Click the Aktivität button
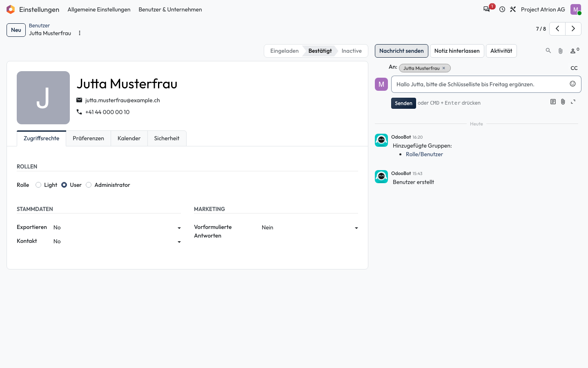Image resolution: width=588 pixels, height=368 pixels. point(501,51)
